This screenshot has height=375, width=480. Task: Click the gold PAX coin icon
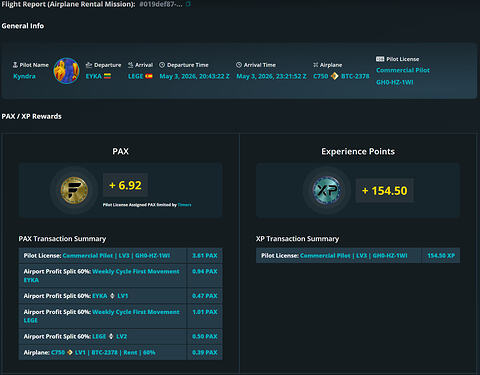(x=74, y=190)
